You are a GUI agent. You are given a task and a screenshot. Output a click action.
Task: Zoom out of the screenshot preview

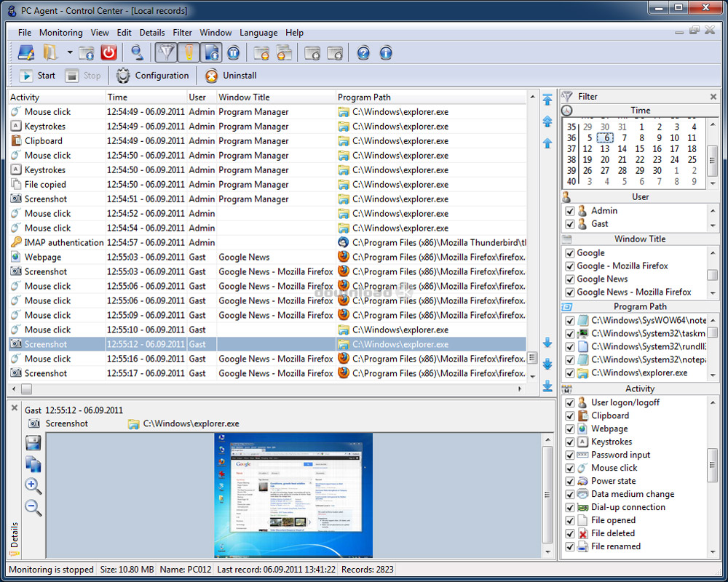pyautogui.click(x=33, y=507)
